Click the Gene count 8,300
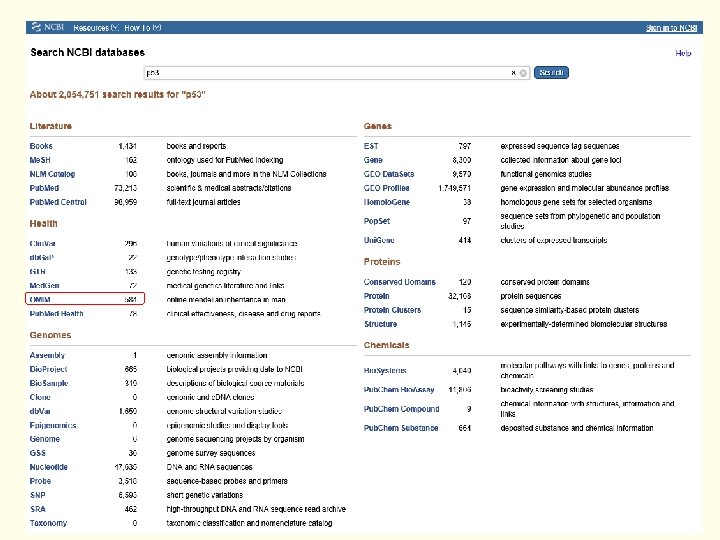This screenshot has width=720, height=540. click(461, 160)
